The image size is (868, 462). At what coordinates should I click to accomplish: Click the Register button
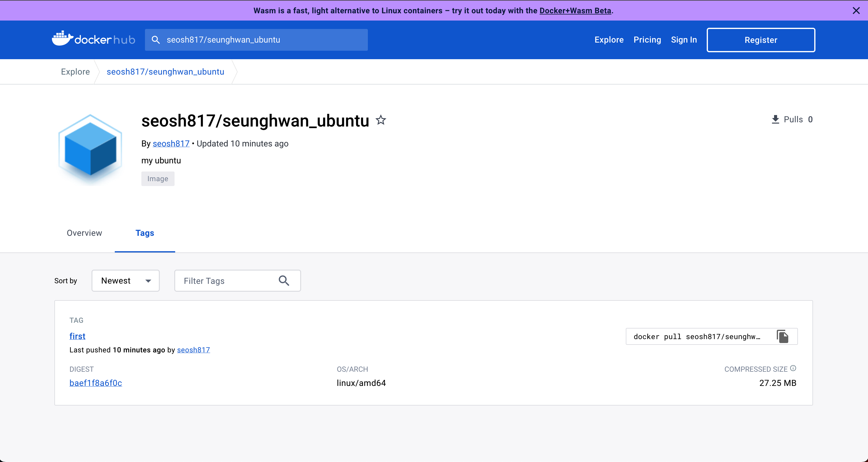(760, 40)
